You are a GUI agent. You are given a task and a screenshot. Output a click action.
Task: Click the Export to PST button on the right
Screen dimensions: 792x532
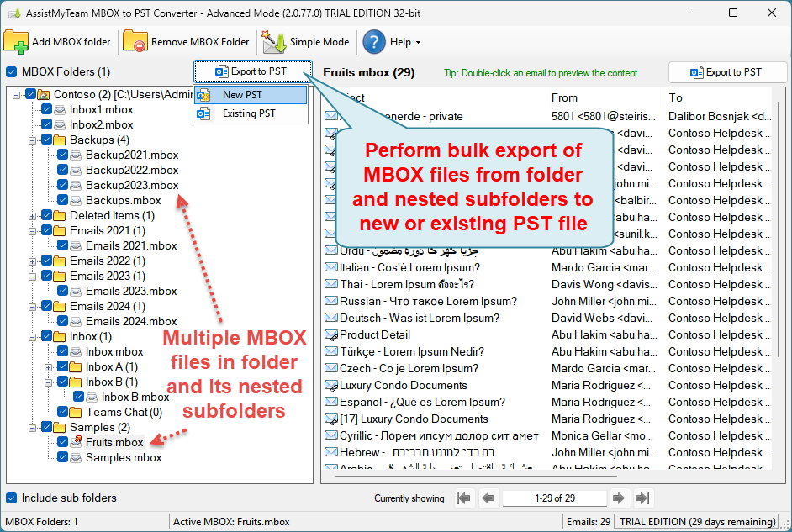click(726, 72)
